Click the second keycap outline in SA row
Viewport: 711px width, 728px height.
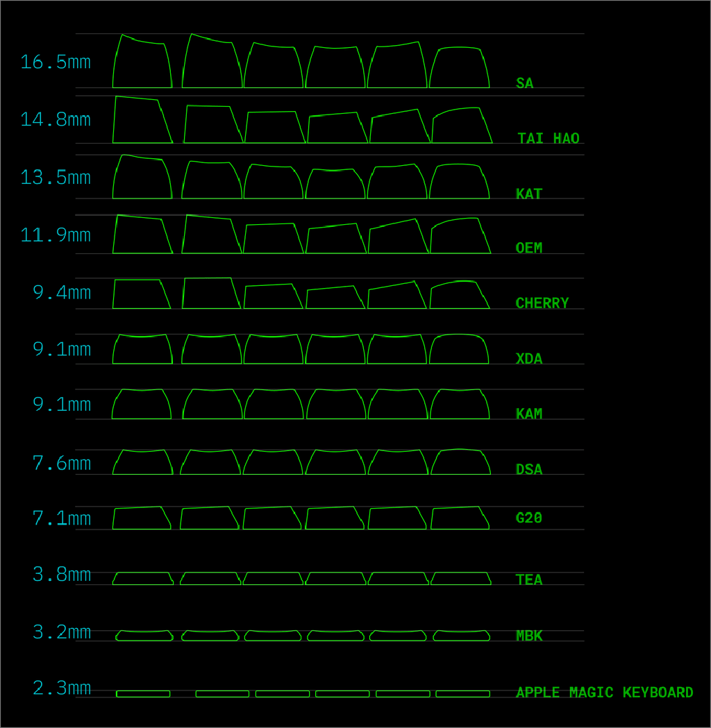(212, 60)
